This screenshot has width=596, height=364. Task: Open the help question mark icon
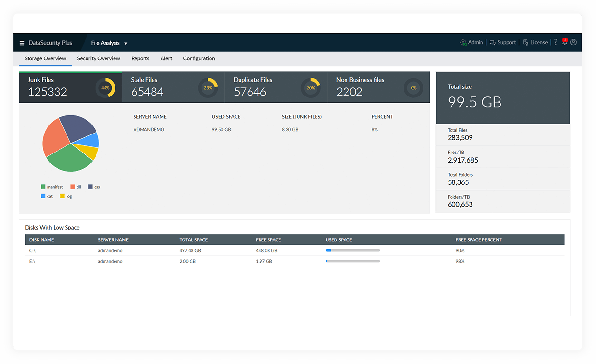pyautogui.click(x=555, y=42)
